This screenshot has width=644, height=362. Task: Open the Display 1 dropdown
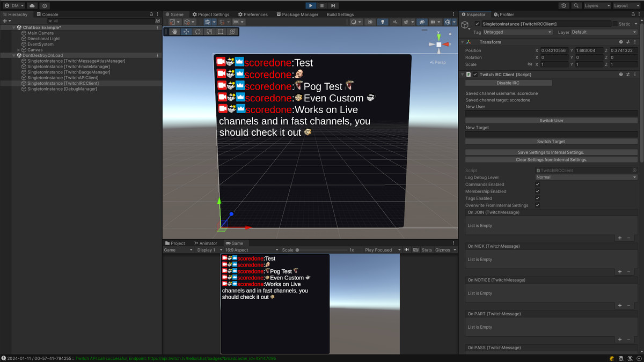tap(209, 250)
